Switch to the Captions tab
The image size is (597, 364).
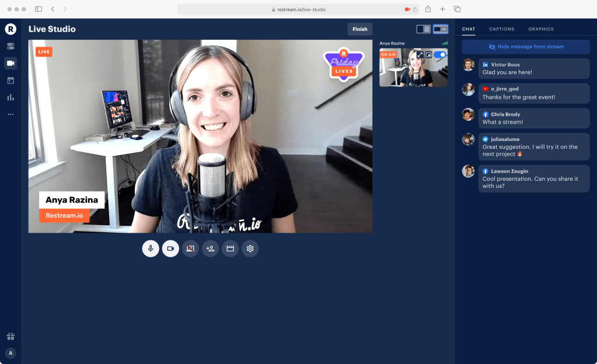[x=501, y=29]
